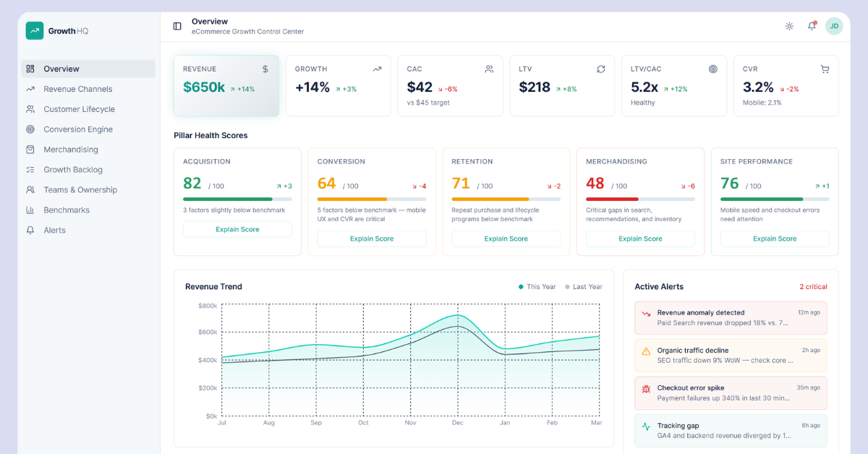Go to Revenue Channels page
The width and height of the screenshot is (868, 454).
point(88,89)
